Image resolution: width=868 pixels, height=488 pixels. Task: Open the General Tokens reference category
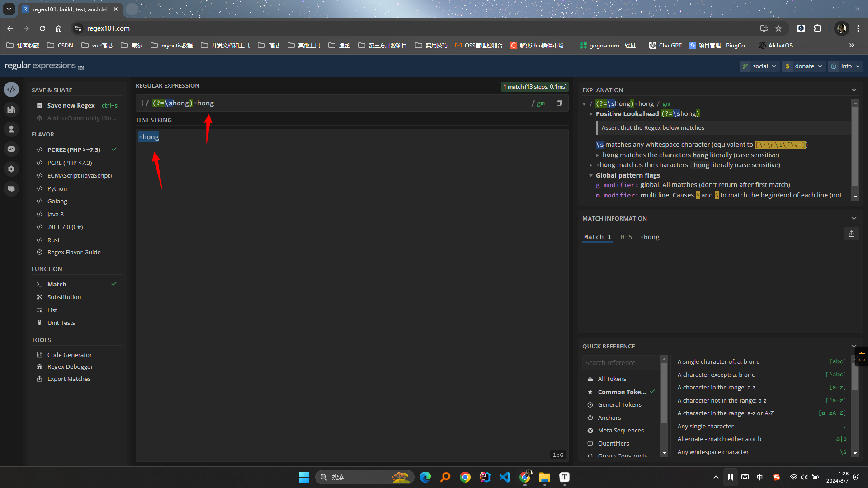coord(619,404)
